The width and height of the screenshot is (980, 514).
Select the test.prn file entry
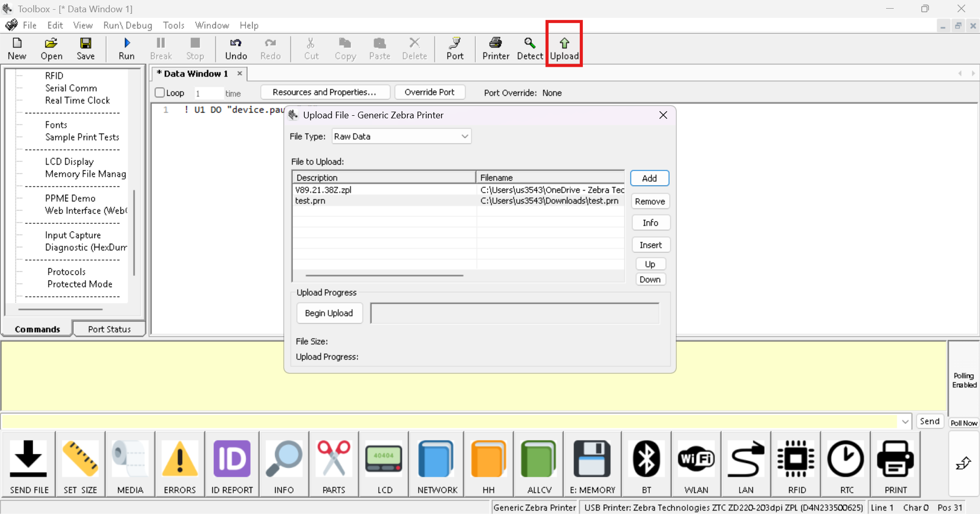pyautogui.click(x=357, y=201)
